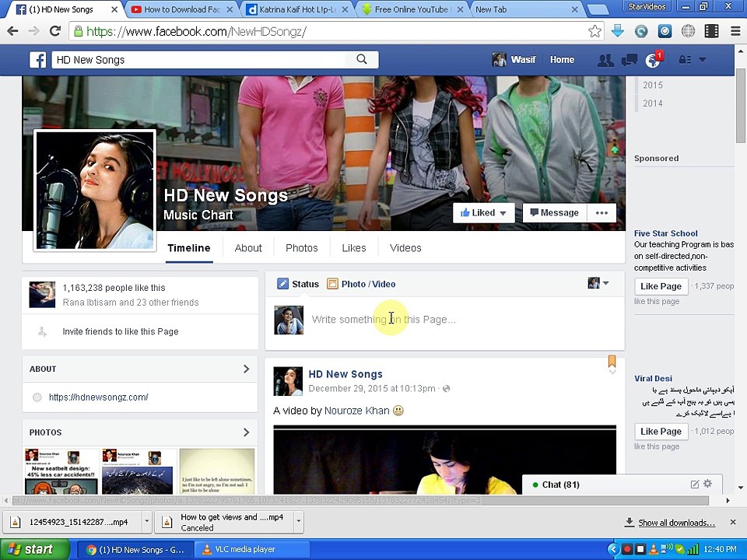Image resolution: width=747 pixels, height=560 pixels.
Task: Click the globe extension icon in toolbar
Action: [688, 31]
